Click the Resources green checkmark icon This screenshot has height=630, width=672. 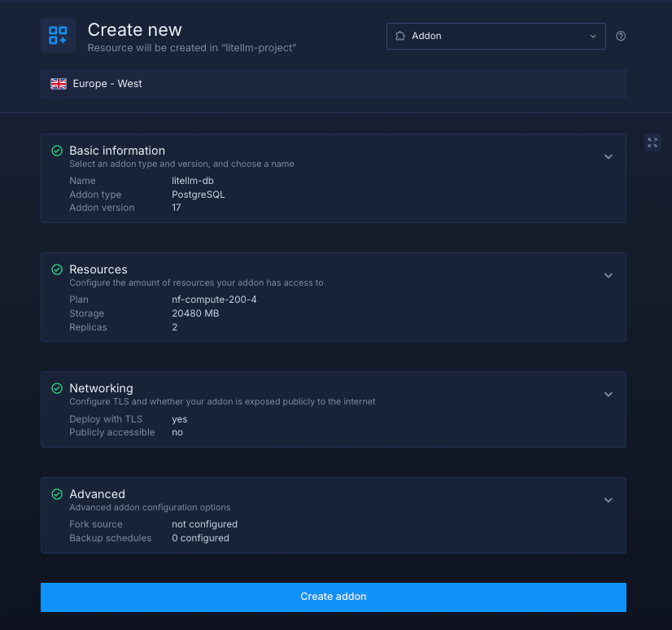[x=57, y=269]
